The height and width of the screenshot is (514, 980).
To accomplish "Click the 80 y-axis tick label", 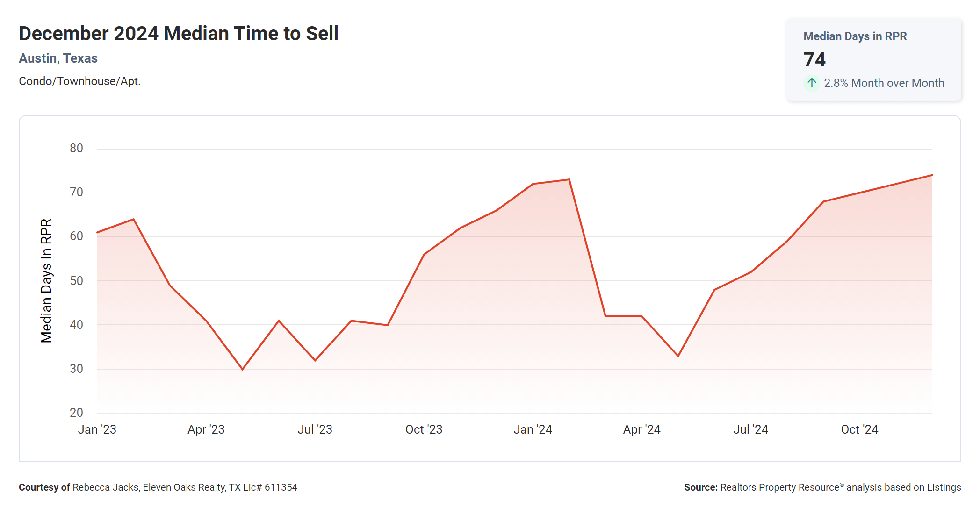I will coord(76,149).
